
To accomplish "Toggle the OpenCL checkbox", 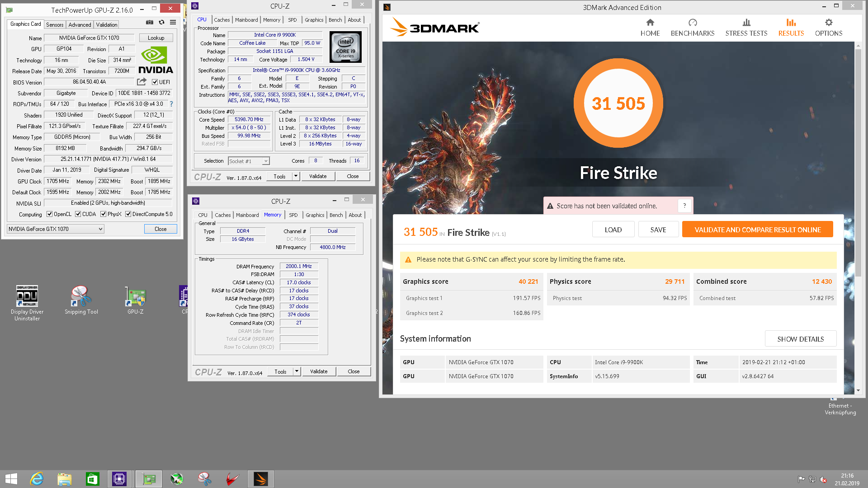I will tap(50, 214).
